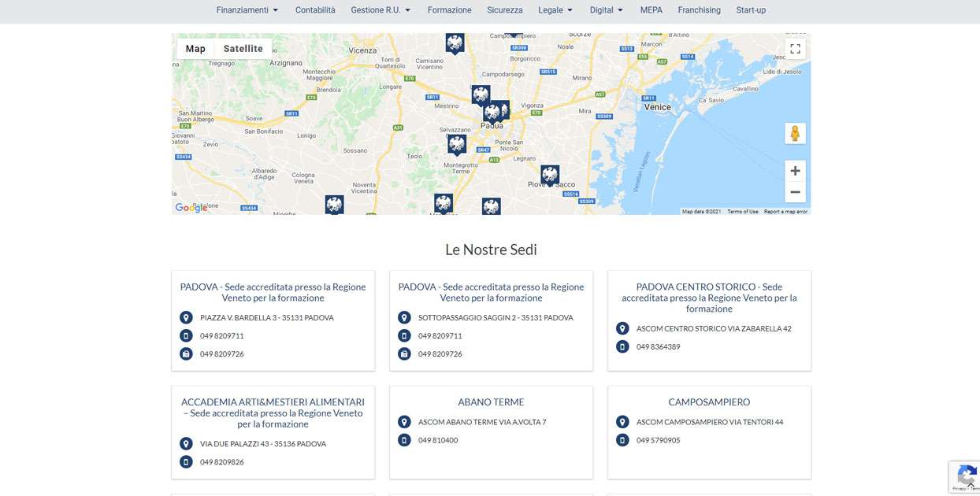
Task: Open the MEPA menu item
Action: (651, 10)
